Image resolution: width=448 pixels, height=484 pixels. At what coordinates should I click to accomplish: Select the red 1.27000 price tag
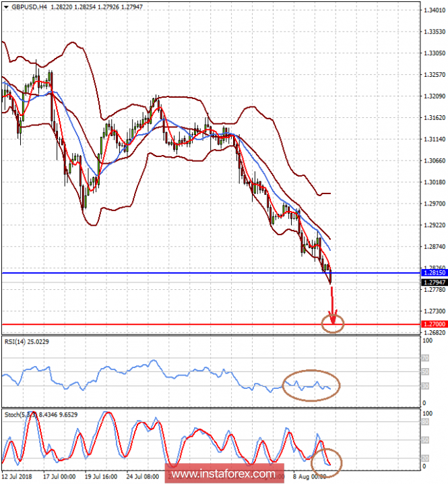tap(434, 324)
